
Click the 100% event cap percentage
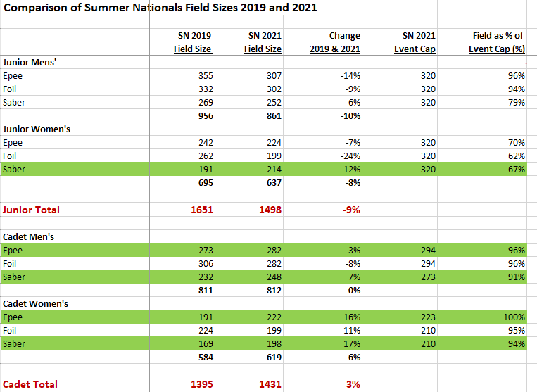(x=514, y=317)
